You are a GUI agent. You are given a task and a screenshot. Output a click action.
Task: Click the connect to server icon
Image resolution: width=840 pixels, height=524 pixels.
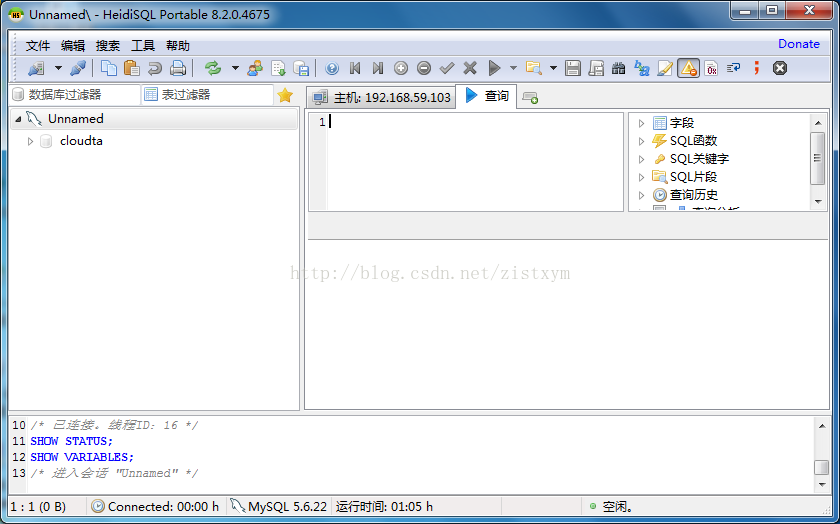[x=36, y=68]
